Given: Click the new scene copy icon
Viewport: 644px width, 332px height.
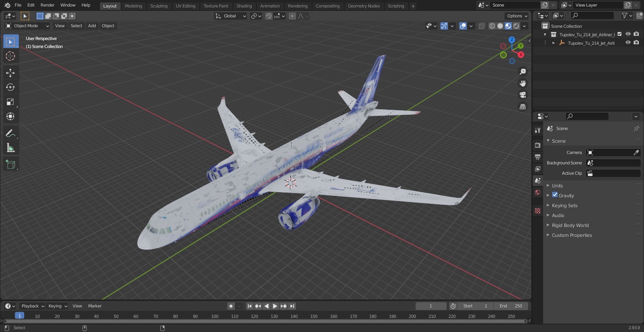Looking at the screenshot, I should 545,5.
